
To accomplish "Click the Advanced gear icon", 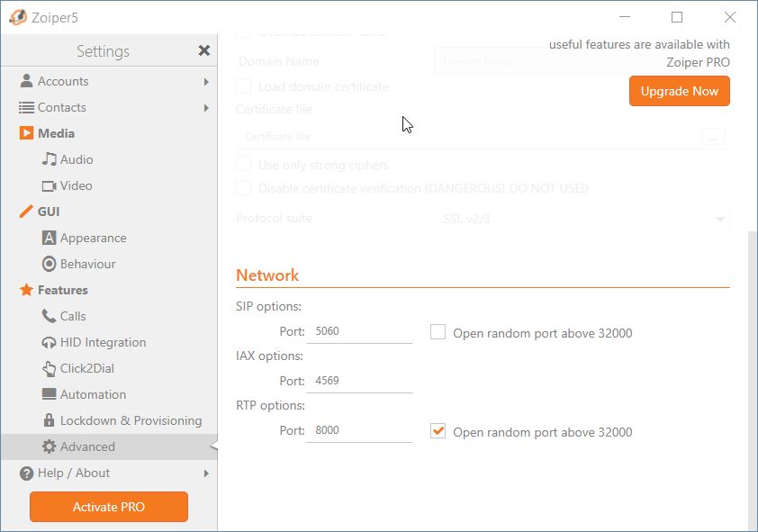I will coord(49,446).
